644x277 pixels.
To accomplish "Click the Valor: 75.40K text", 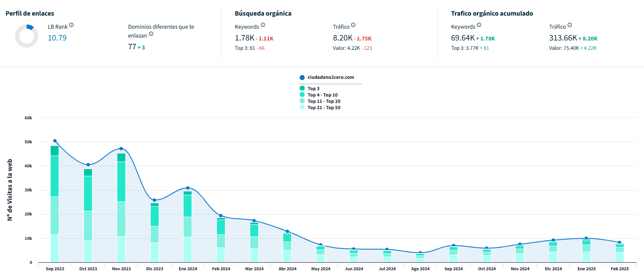I will [564, 48].
